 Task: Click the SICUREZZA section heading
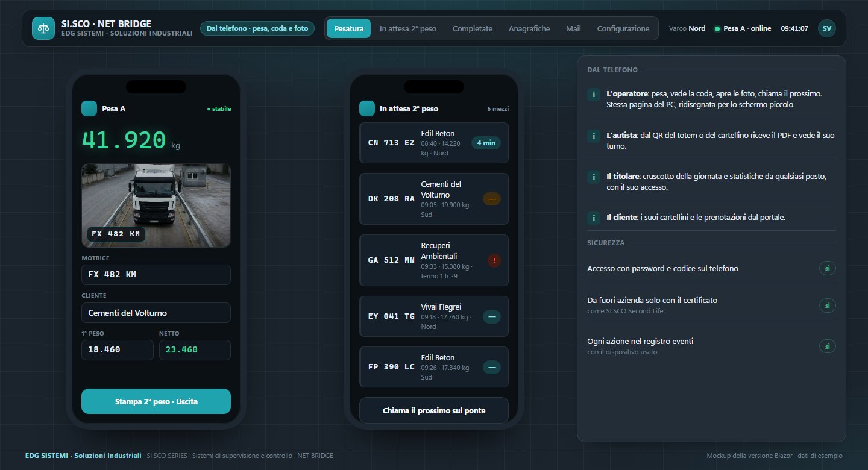click(606, 243)
